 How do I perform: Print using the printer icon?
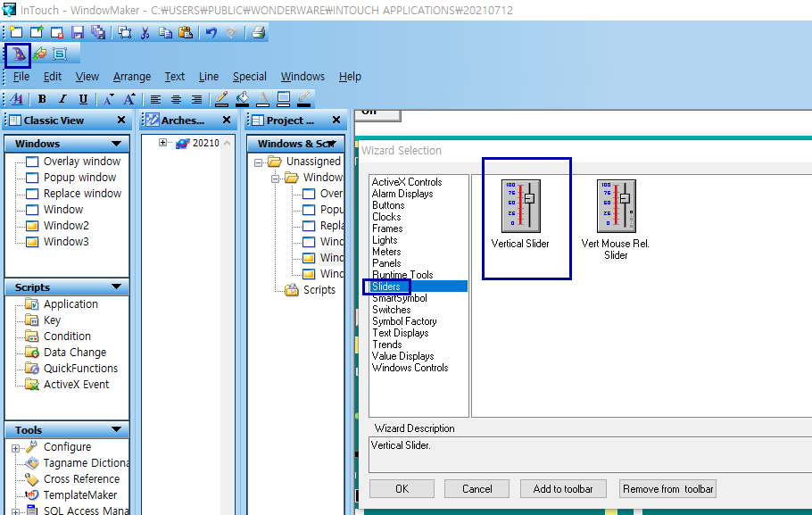[259, 33]
